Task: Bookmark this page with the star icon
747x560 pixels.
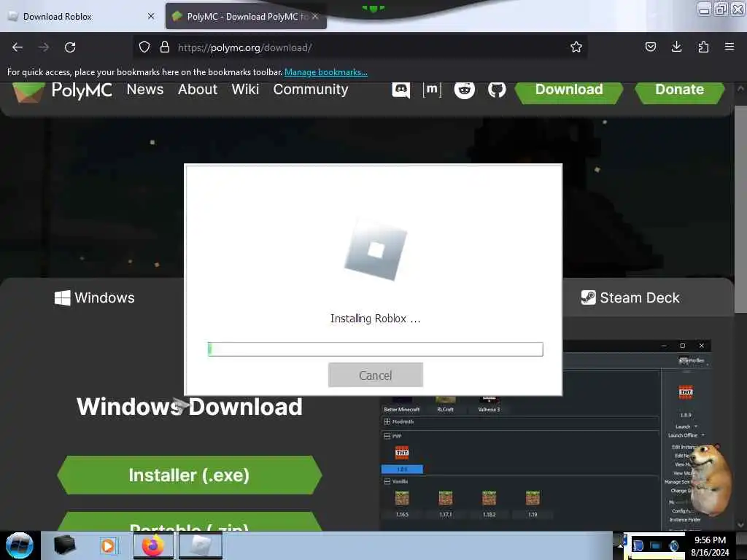Action: click(576, 47)
